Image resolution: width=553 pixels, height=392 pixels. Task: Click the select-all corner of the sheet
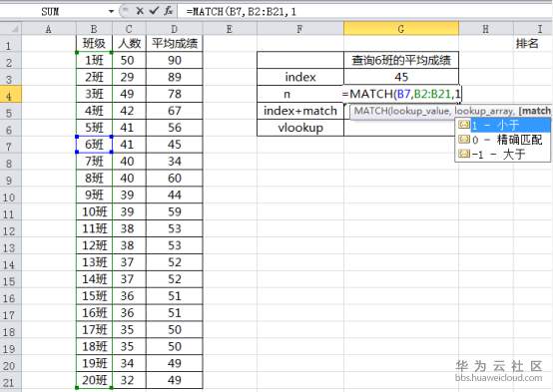tap(11, 28)
